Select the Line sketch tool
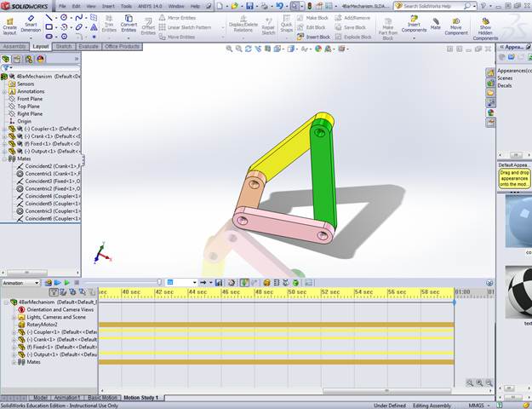This screenshot has height=409, width=532. click(49, 17)
